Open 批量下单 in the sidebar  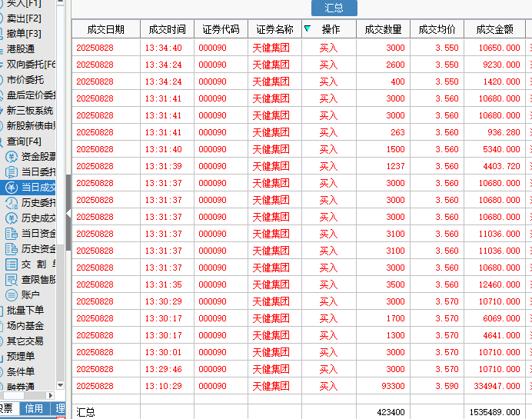pyautogui.click(x=25, y=311)
